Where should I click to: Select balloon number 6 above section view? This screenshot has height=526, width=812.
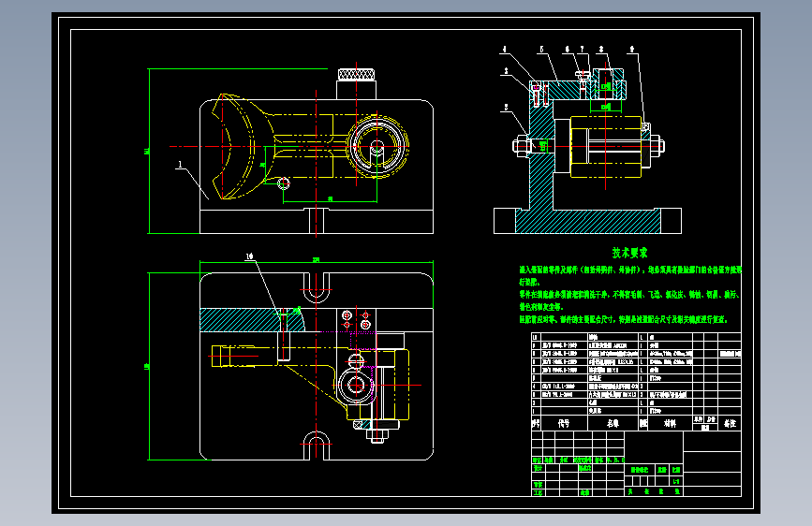tap(568, 50)
